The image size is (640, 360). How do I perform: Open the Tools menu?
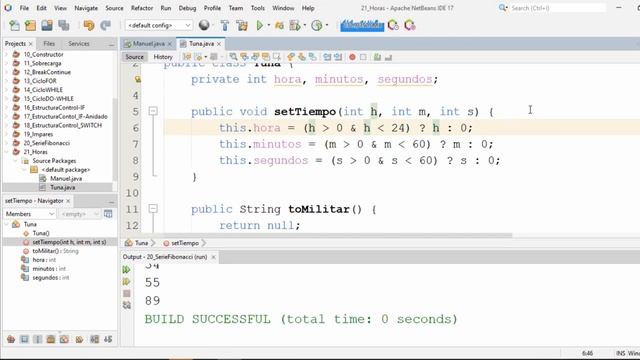(258, 8)
